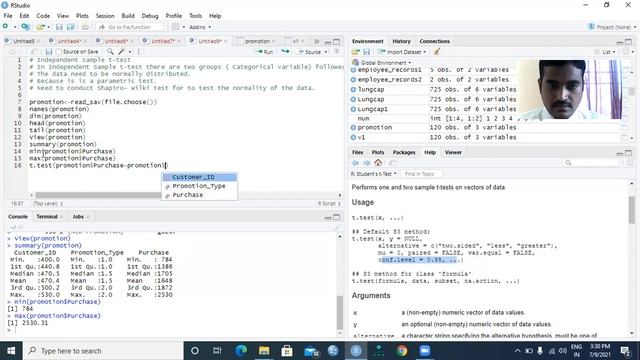Image resolution: width=640 pixels, height=360 pixels.
Task: Click the New File icon in toolbar
Action: (5, 27)
